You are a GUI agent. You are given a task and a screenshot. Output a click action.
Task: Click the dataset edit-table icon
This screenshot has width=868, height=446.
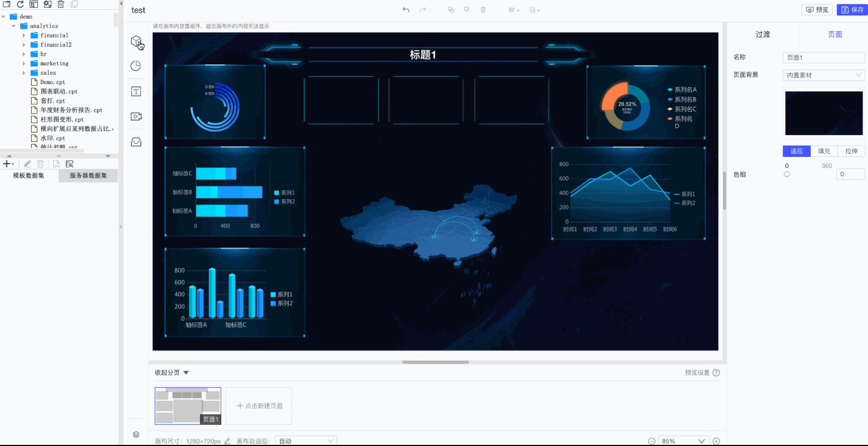click(x=70, y=164)
